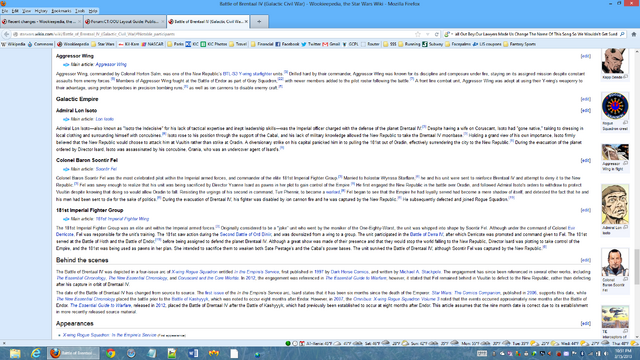Open the Aggressor Wing in flight thumbnail
This screenshot has width=640, height=360.
(x=615, y=152)
